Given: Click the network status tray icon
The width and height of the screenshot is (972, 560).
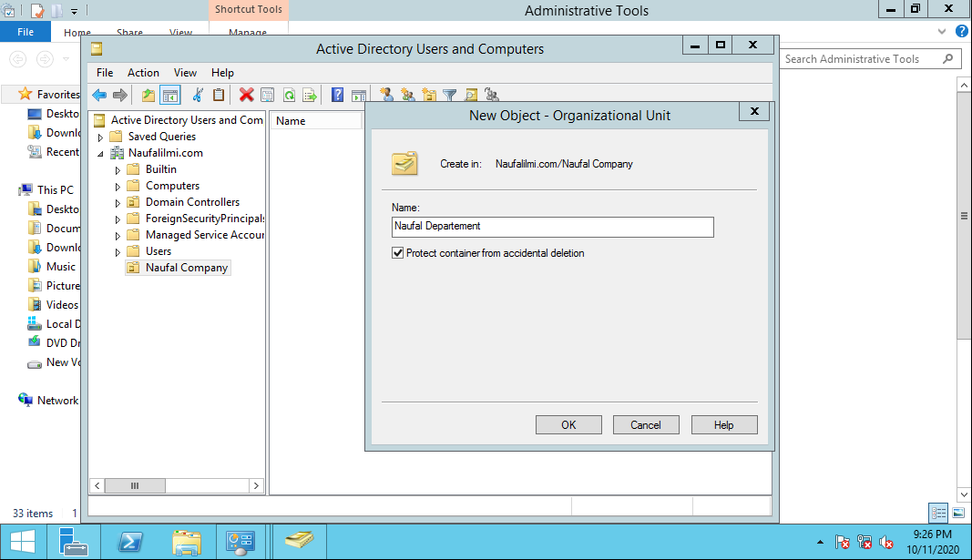Looking at the screenshot, I should coord(865,542).
